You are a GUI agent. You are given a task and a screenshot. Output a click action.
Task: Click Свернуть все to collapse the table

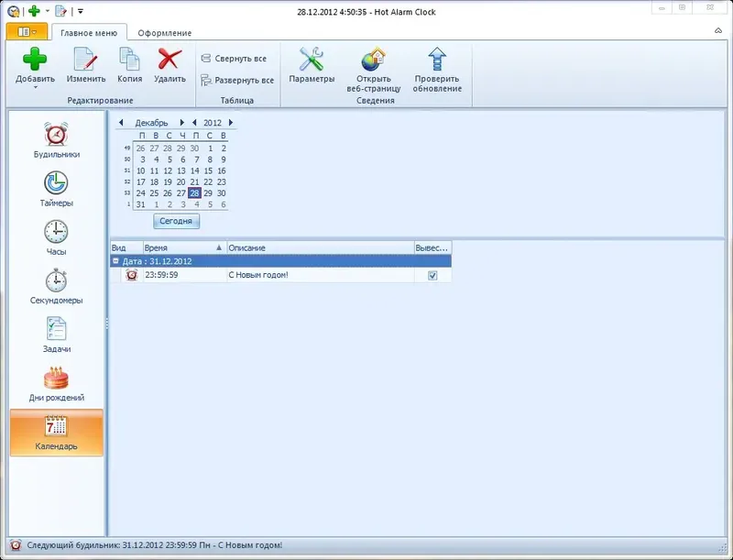[x=234, y=59]
